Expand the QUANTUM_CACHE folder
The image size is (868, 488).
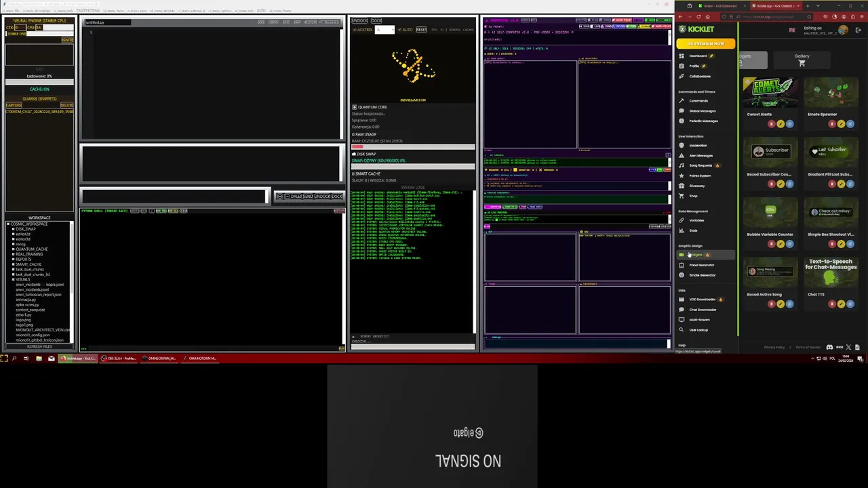pos(13,249)
